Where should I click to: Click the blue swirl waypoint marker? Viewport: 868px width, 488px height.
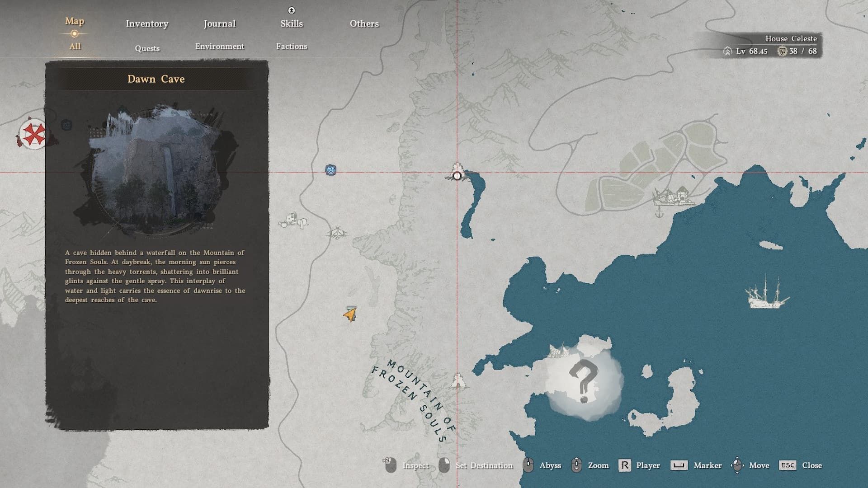click(330, 170)
